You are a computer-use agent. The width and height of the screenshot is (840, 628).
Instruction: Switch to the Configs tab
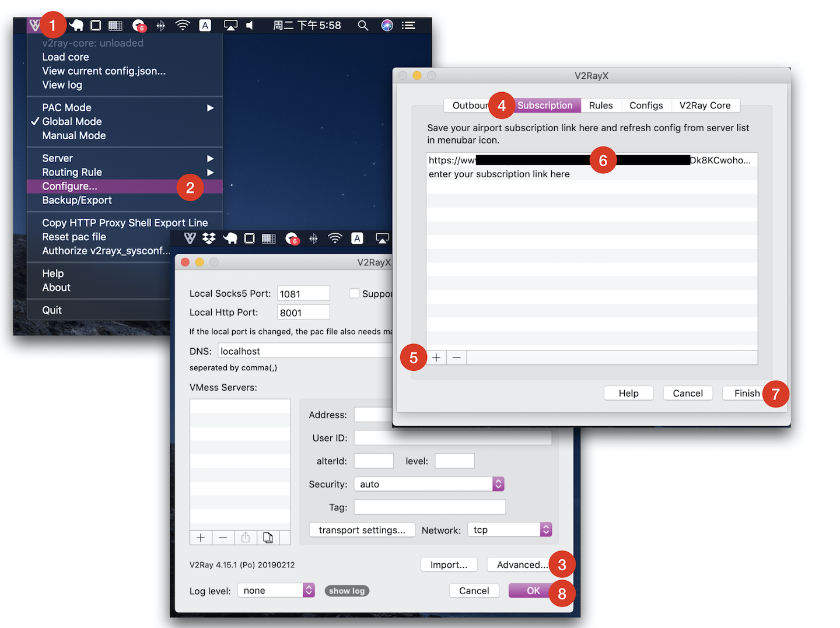(x=646, y=106)
